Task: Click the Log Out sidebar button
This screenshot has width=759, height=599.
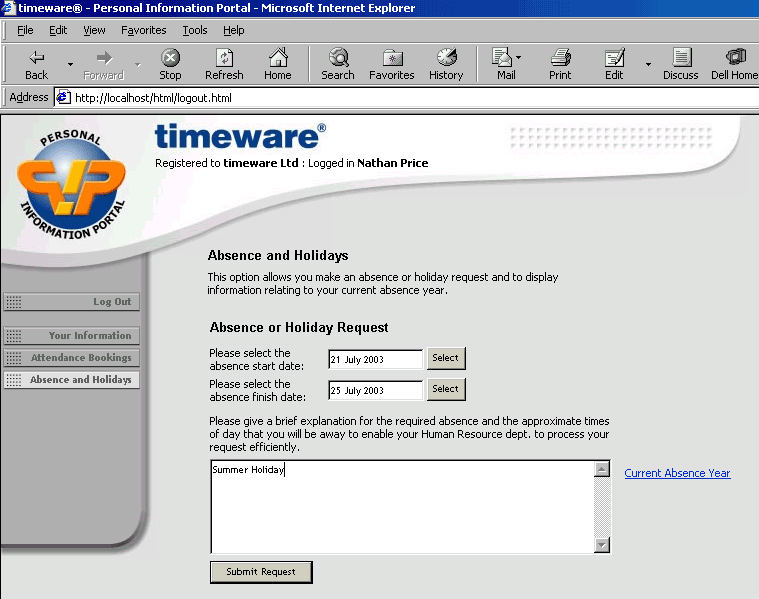Action: click(72, 302)
